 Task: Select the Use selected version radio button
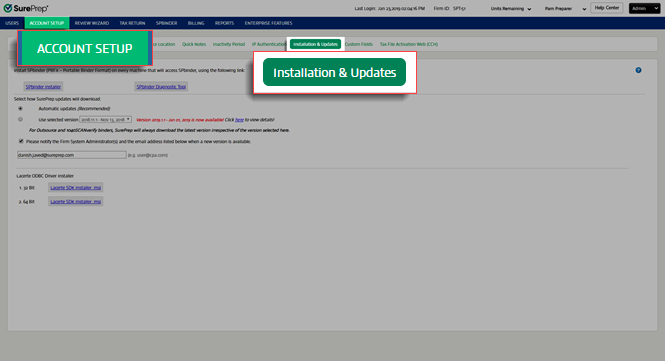coord(20,120)
